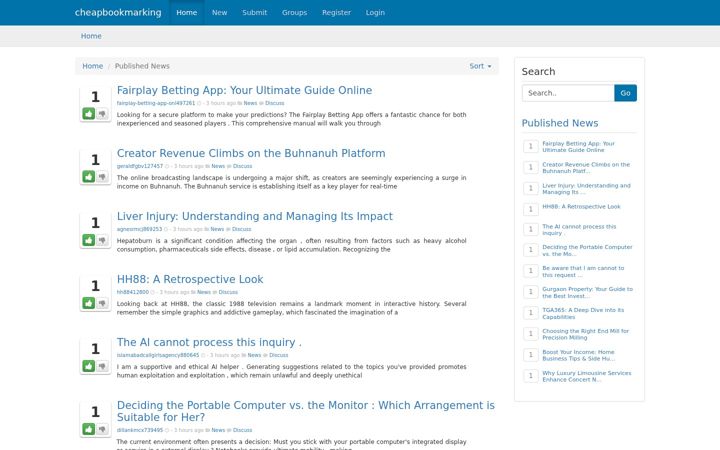Open The AI cannot process this inquiry title
720x450 pixels.
[x=209, y=342]
